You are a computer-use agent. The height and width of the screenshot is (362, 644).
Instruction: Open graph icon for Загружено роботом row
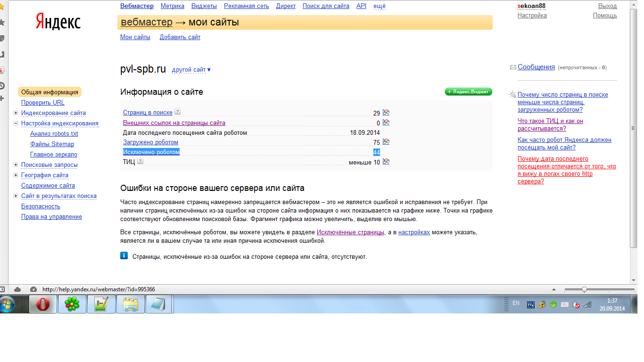(x=386, y=141)
